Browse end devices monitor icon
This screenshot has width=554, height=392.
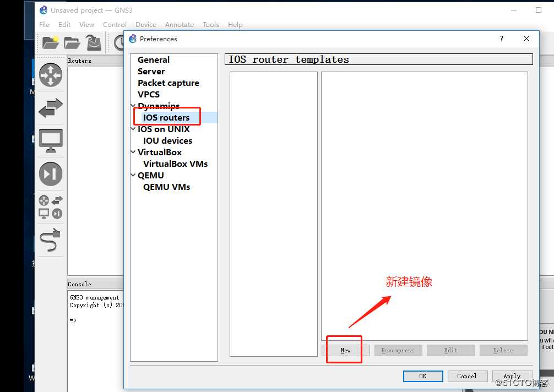(51, 141)
